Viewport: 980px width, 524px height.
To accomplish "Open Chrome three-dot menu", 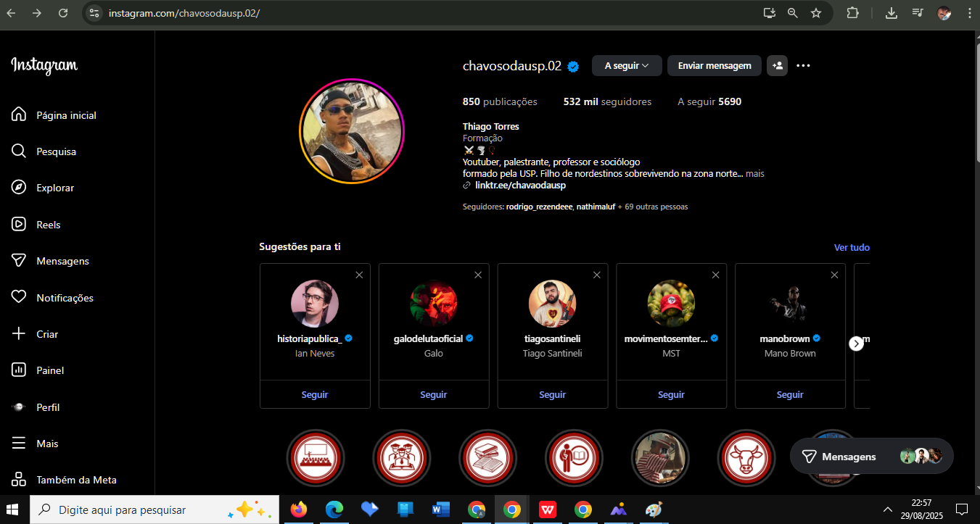I will point(968,13).
